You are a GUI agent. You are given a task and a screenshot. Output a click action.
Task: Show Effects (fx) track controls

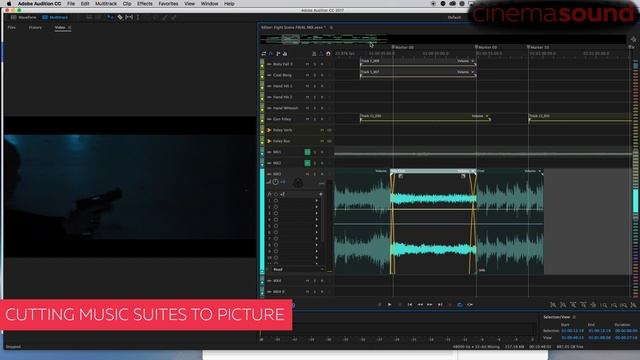271,53
